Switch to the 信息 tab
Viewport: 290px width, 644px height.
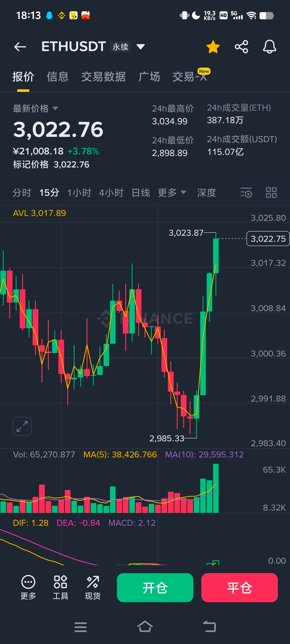tap(58, 77)
